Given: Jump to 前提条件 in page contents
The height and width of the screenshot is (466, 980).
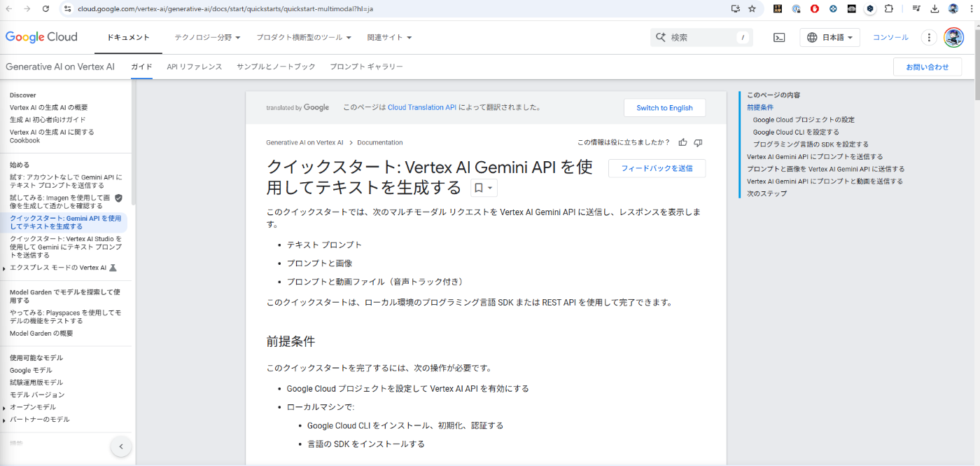Looking at the screenshot, I should (x=759, y=107).
